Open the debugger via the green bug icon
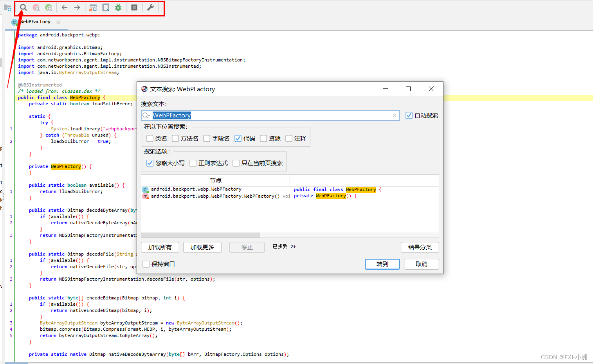Screen dimensions: 593x364 pyautogui.click(x=118, y=7)
